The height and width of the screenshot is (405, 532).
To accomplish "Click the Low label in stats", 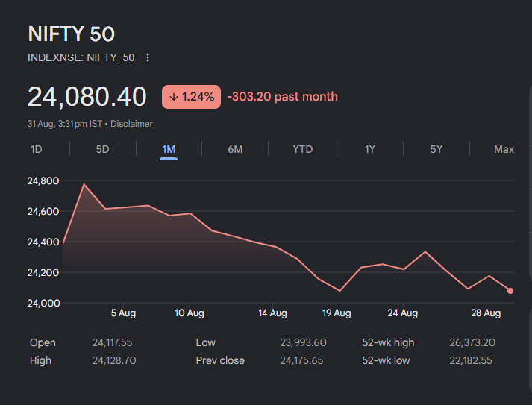I will pyautogui.click(x=206, y=342).
